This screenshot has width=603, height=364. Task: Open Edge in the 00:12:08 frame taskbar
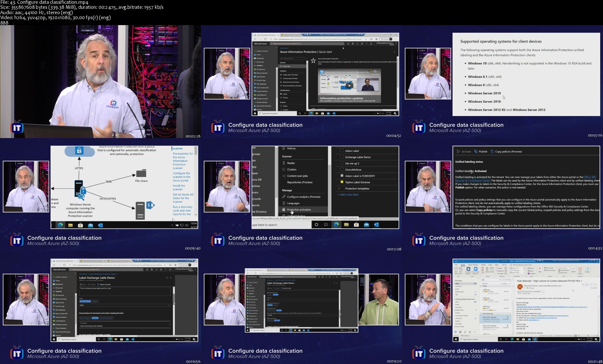coord(336,225)
